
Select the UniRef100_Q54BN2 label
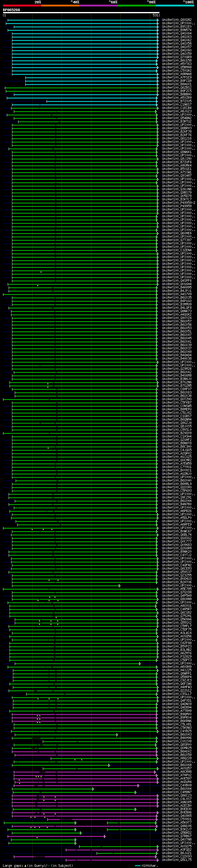pyautogui.click(x=177, y=118)
